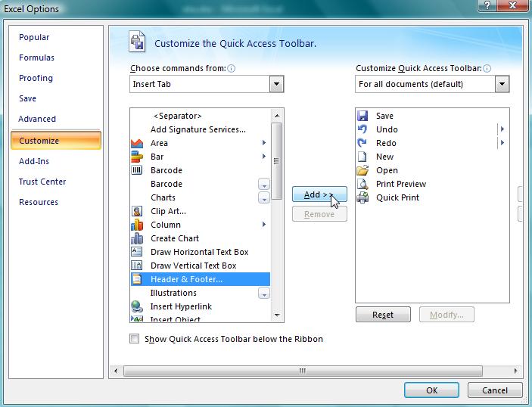This screenshot has width=532, height=407.
Task: Click info icon beside Customize Quick Access Toolbar
Action: [x=487, y=69]
